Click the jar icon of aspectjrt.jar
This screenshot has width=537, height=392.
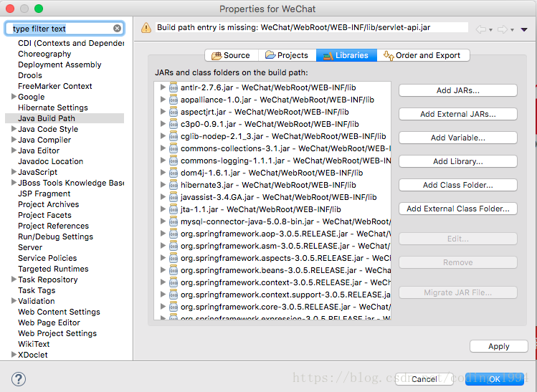174,112
